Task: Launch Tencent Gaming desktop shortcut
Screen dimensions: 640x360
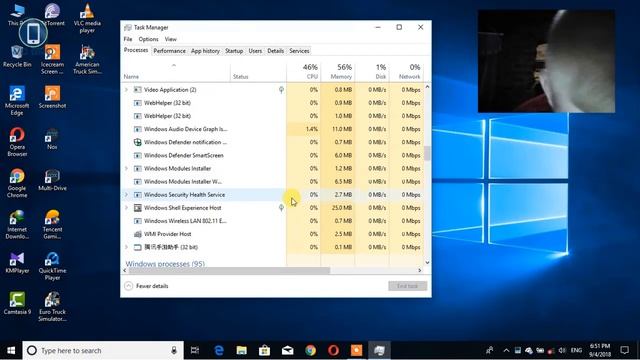Action: tap(52, 224)
